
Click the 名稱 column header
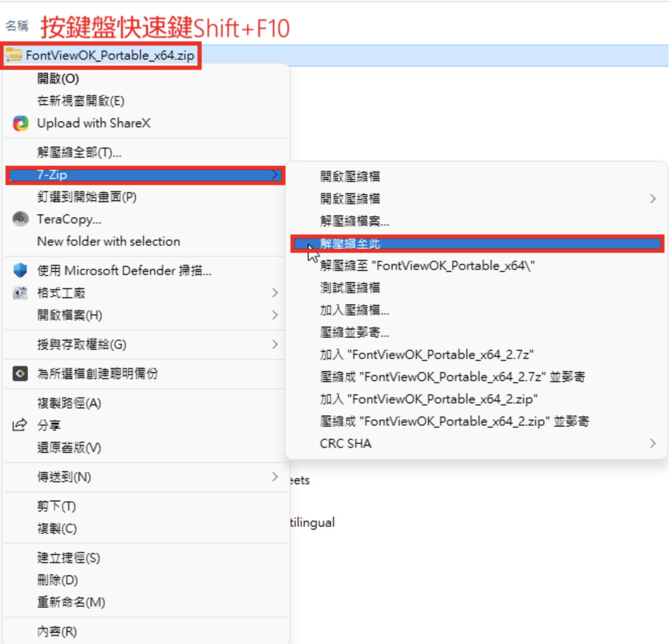[x=17, y=26]
